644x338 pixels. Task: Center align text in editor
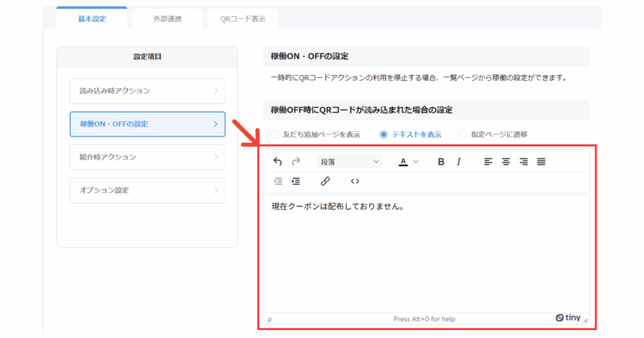click(x=506, y=162)
